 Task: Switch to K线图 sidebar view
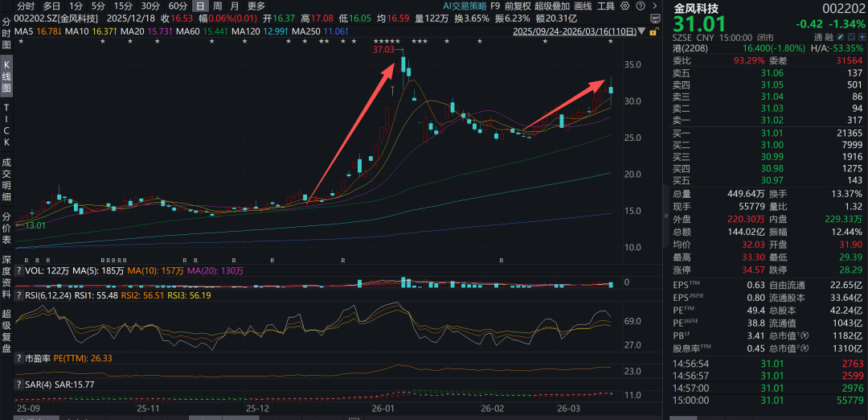(6, 77)
